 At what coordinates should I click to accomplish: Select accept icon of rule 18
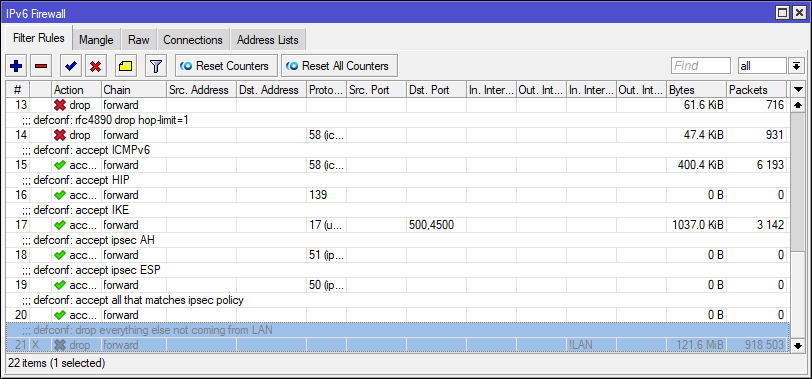(60, 255)
